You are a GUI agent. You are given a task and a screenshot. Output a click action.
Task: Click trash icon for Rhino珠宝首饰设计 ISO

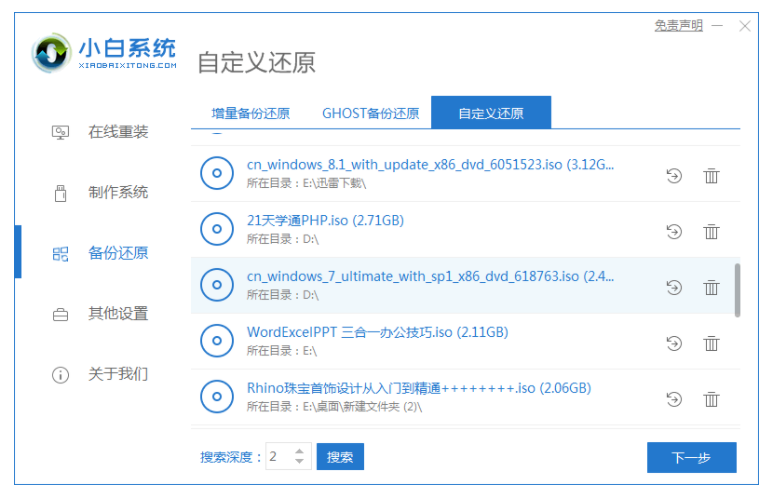[x=711, y=399]
